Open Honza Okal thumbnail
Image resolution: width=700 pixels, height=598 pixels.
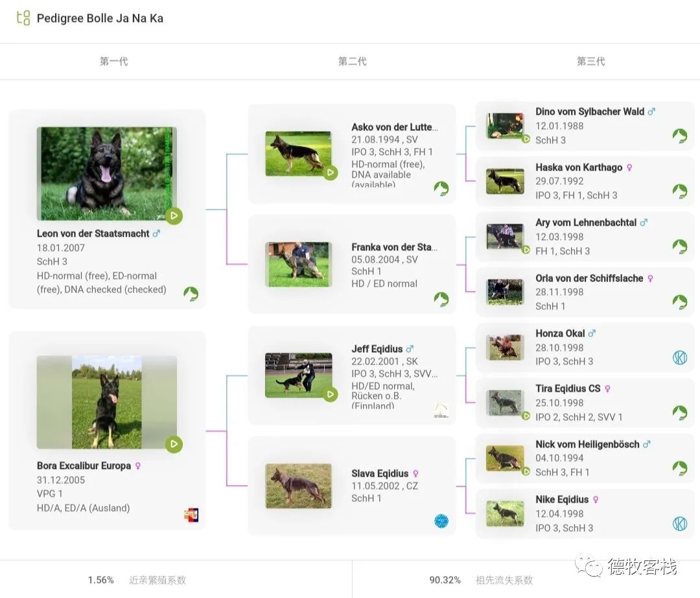point(505,347)
